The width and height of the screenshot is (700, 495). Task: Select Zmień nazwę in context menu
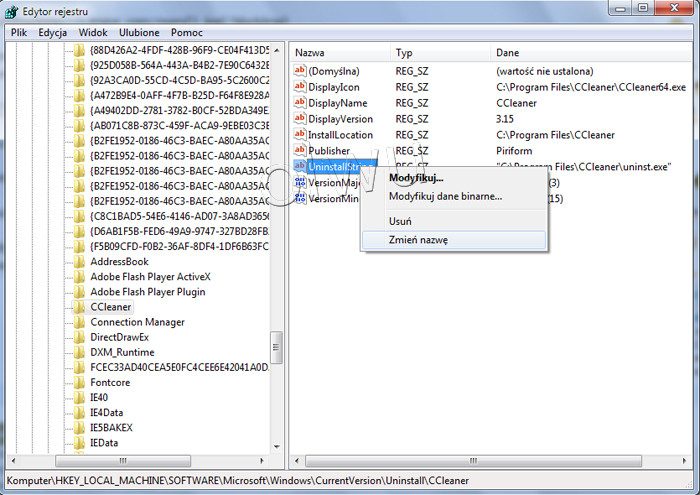tap(454, 240)
